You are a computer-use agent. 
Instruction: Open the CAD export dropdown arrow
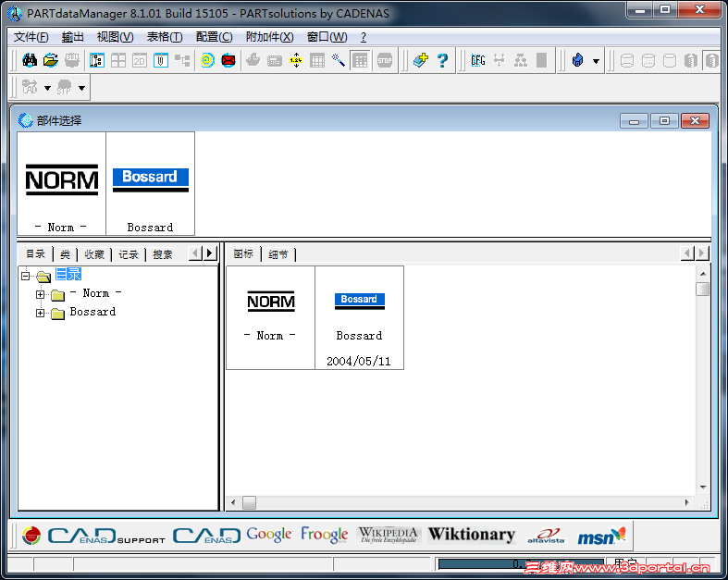[x=47, y=88]
